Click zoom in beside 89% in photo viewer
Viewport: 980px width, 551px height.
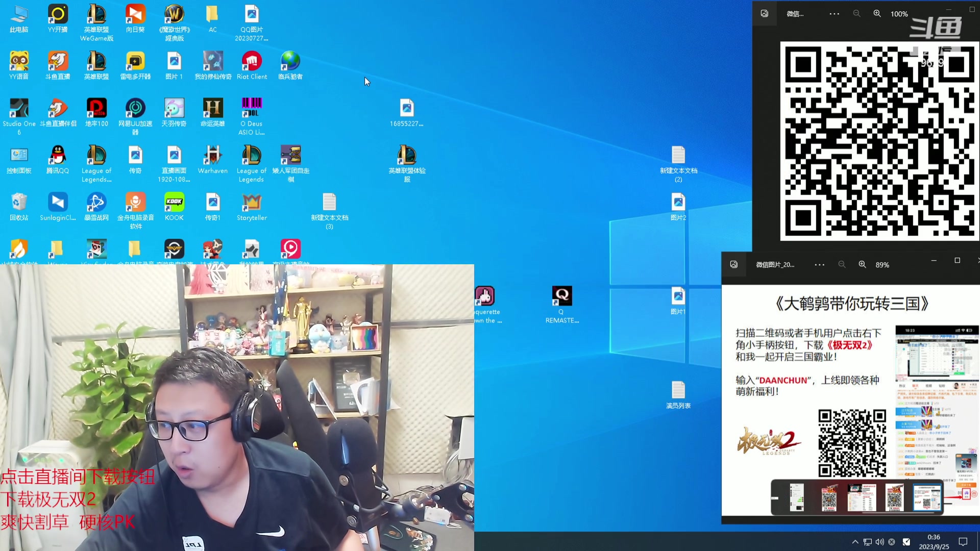point(862,264)
